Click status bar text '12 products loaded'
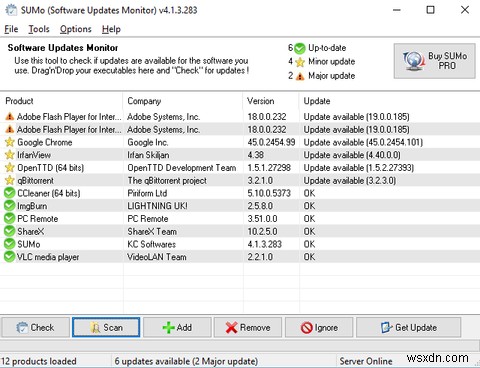Image resolution: width=480 pixels, height=368 pixels. (x=39, y=361)
